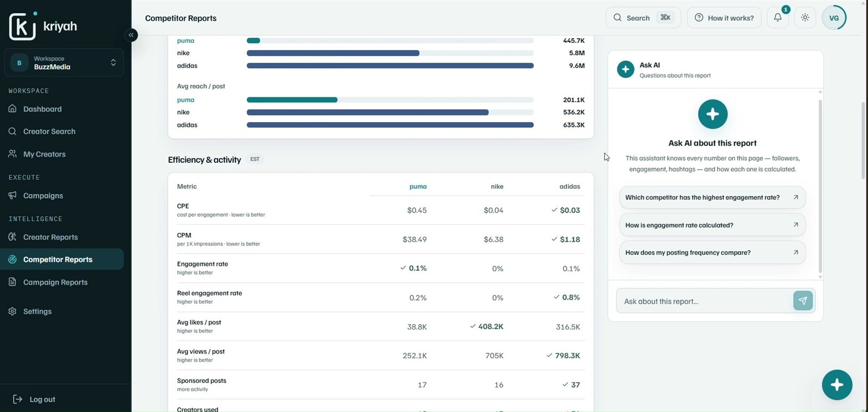868x412 pixels.
Task: Open the VG user avatar menu
Action: pyautogui.click(x=834, y=18)
